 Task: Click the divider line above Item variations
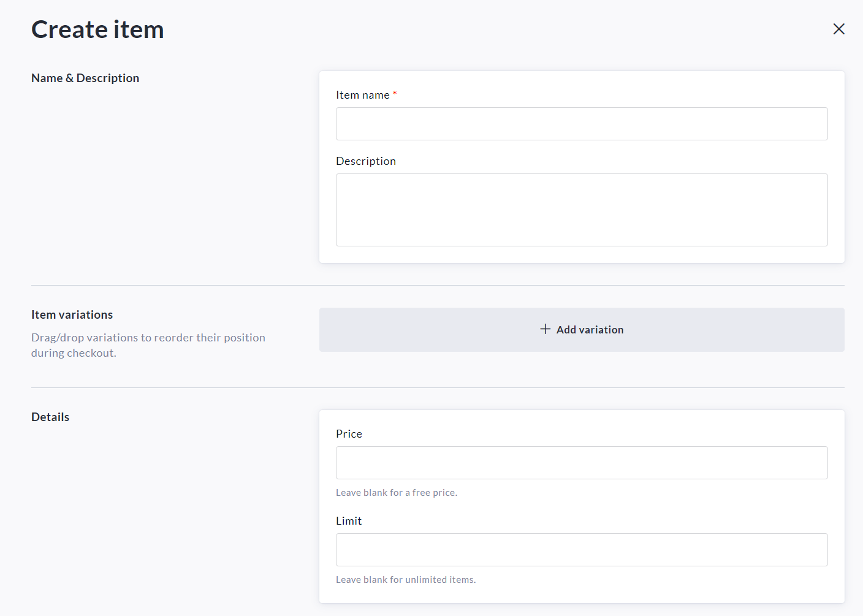[438, 285]
